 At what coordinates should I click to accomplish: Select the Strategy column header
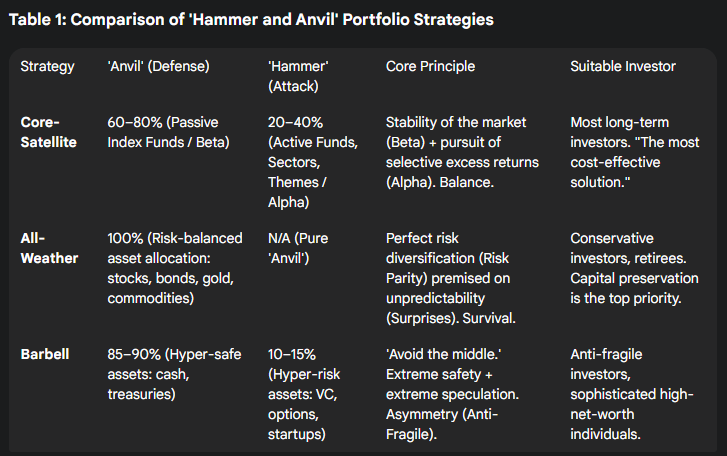pyautogui.click(x=48, y=67)
